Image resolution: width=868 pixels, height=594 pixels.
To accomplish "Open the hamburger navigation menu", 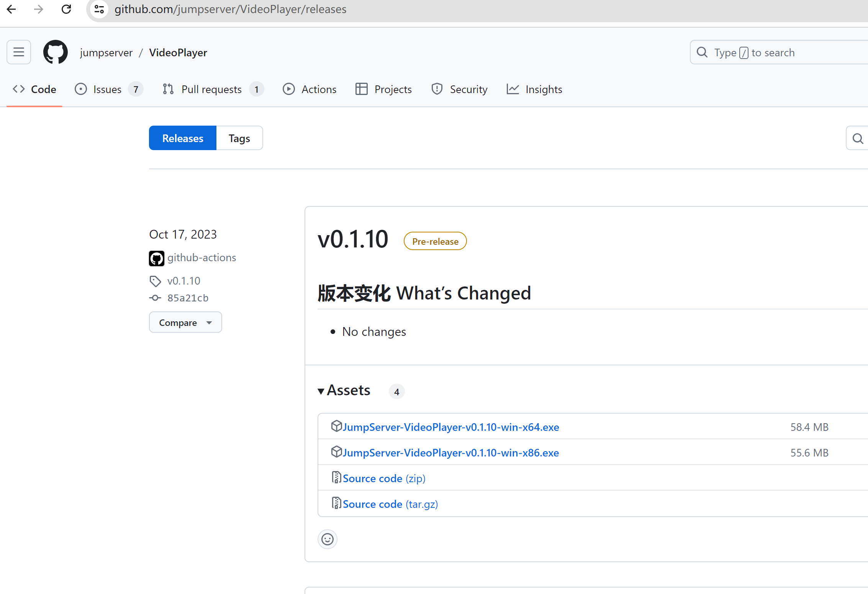I will click(x=19, y=52).
